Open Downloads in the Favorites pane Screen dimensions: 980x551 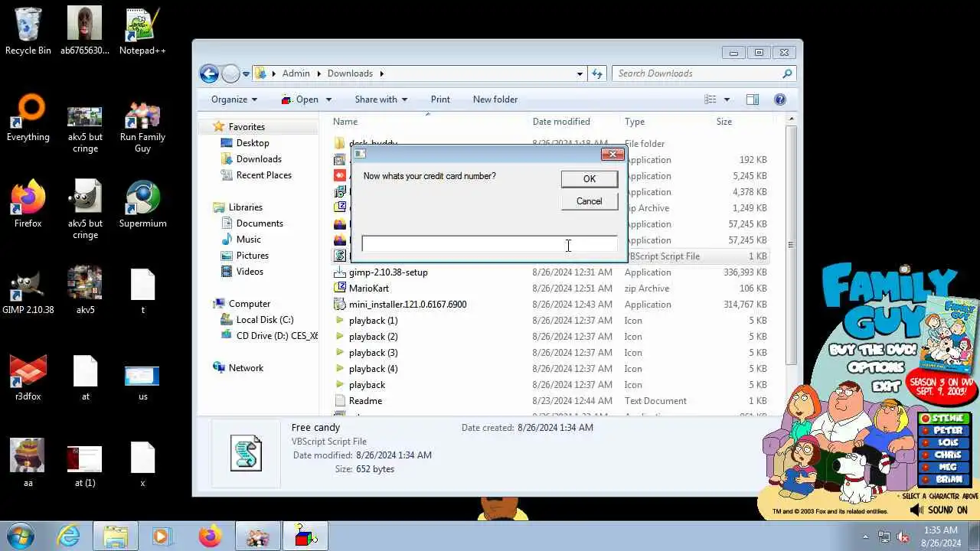259,159
